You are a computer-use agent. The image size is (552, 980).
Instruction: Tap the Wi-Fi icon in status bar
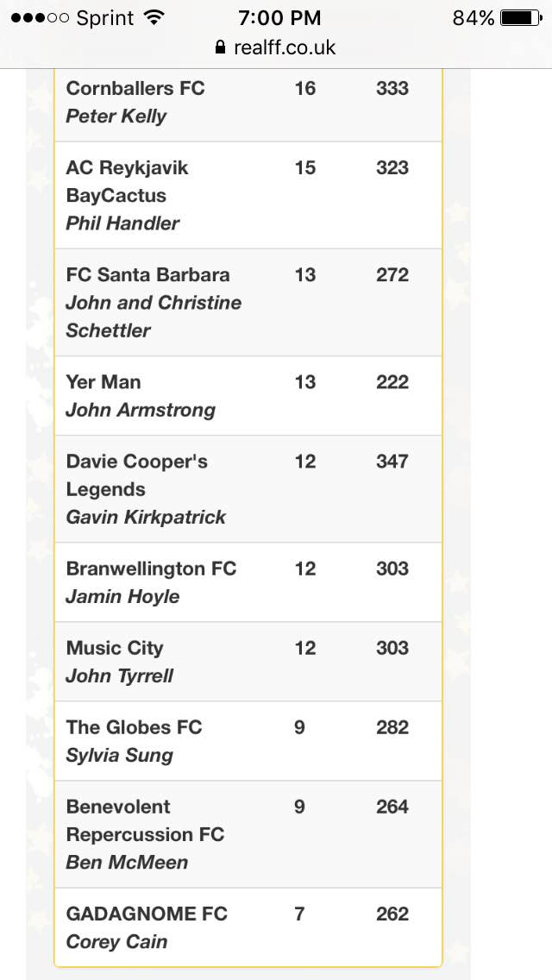pos(153,17)
